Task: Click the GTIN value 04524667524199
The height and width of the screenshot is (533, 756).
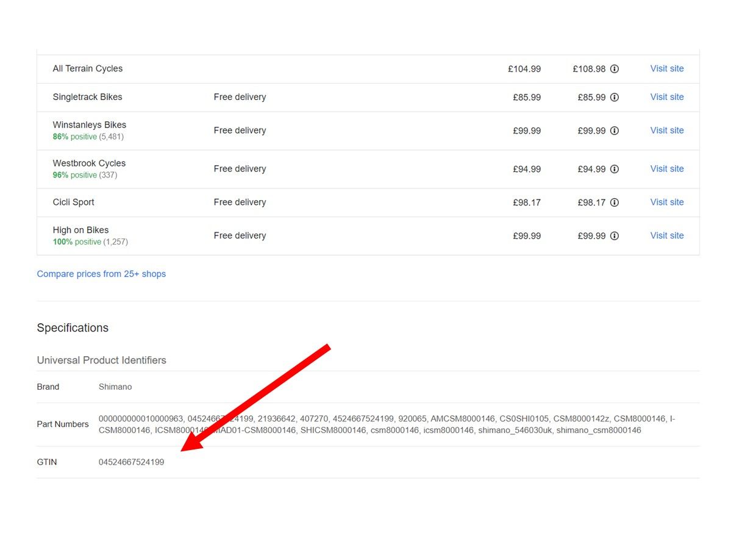Action: [131, 462]
